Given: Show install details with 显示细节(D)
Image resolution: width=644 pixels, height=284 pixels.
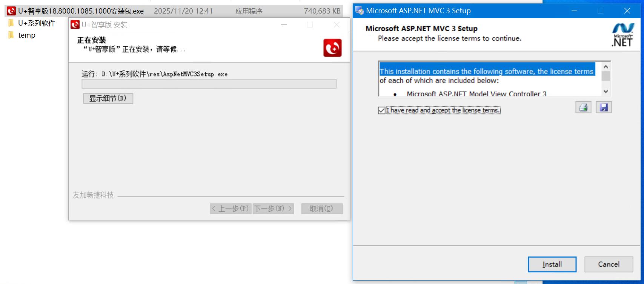Looking at the screenshot, I should coord(108,98).
